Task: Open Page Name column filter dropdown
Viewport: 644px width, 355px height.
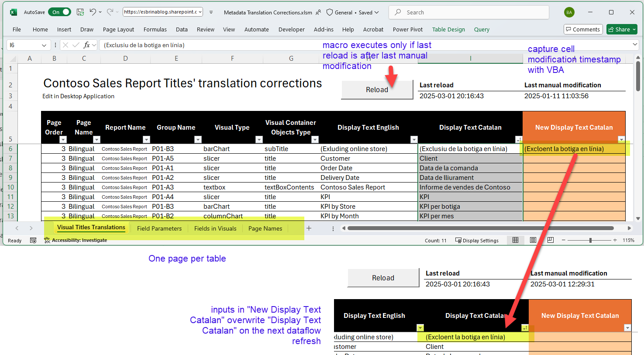Action: tap(97, 140)
